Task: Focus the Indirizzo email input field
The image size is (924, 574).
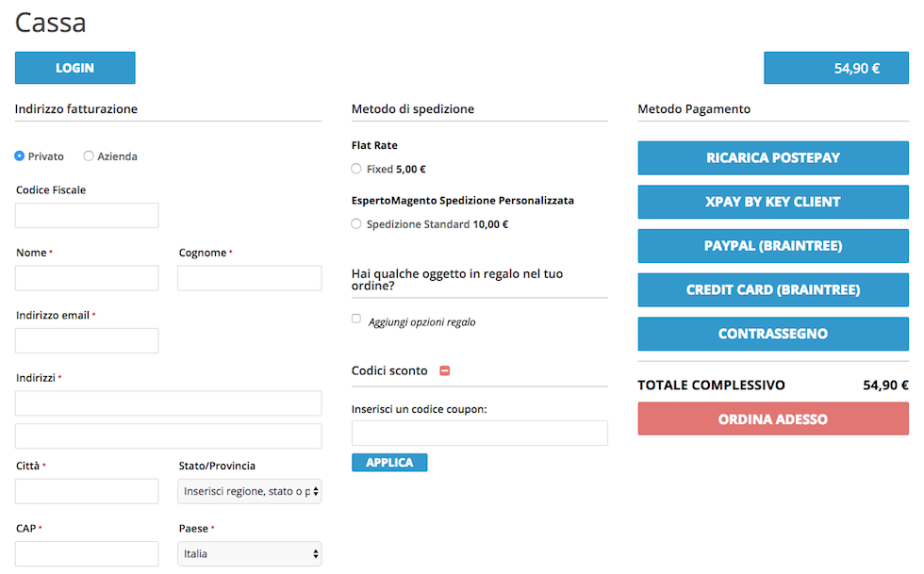Action: click(87, 340)
